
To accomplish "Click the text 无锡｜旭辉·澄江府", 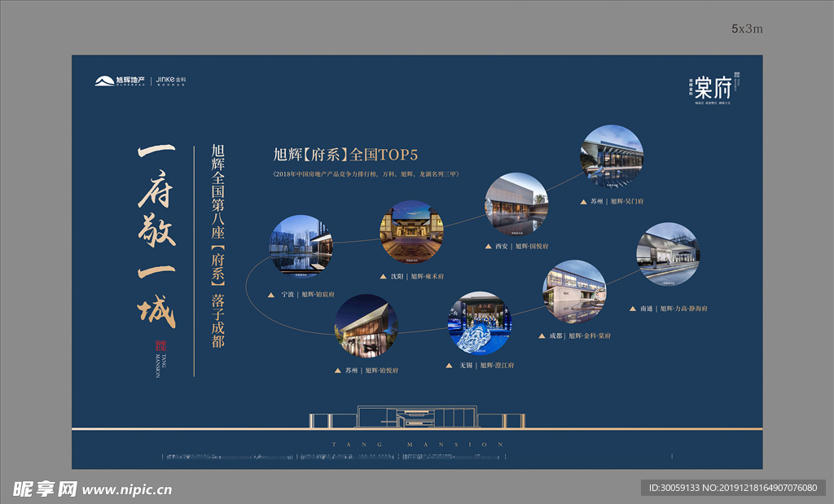I will (x=487, y=366).
